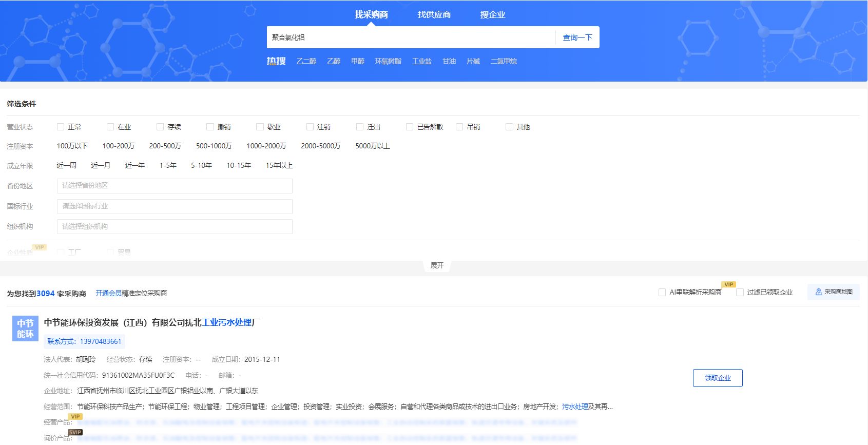Open the 省份地区 province dropdown

coord(175,186)
